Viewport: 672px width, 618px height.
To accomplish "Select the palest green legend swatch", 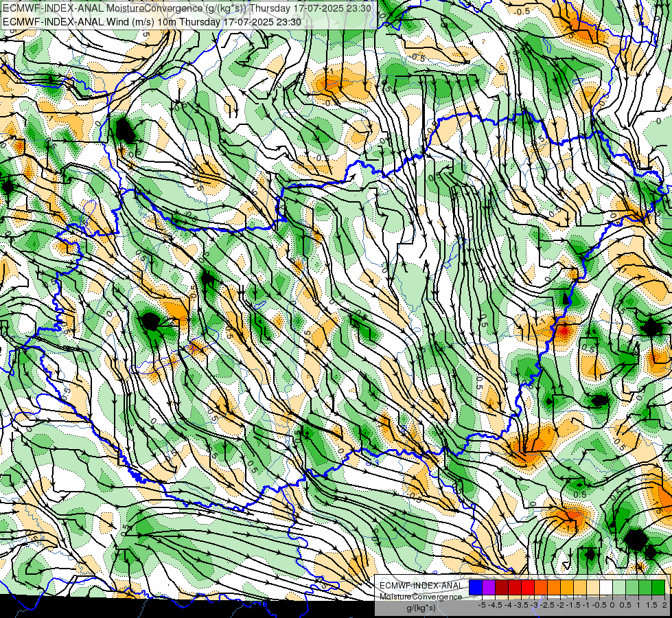I will pyautogui.click(x=619, y=587).
